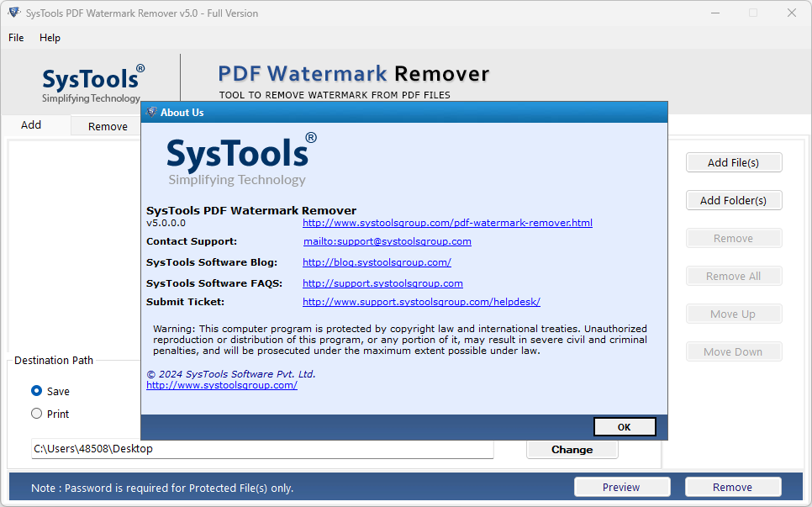Click the SysTools logo in main header
The width and height of the screenshot is (812, 507).
click(x=92, y=84)
